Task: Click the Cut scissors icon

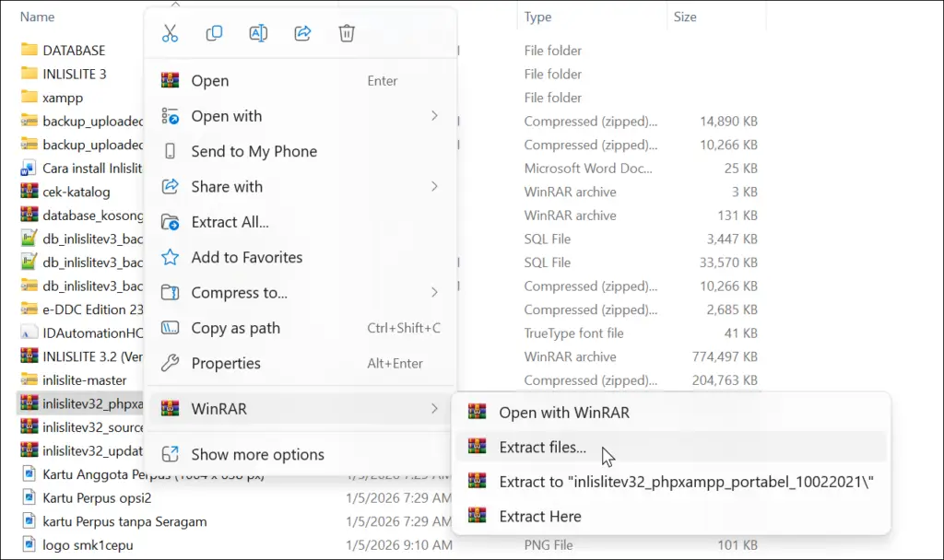Action: [170, 33]
